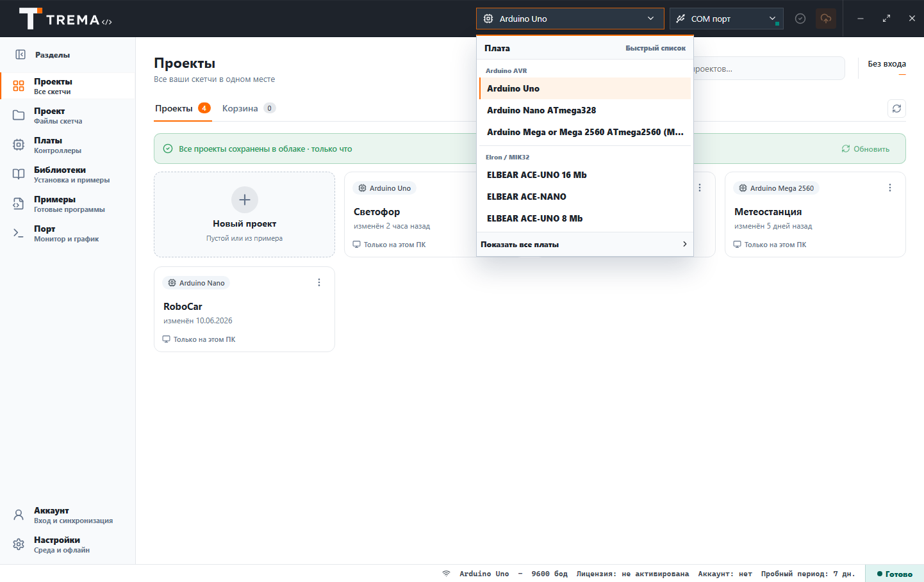Click the upload to board icon
This screenshot has height=582, width=924.
[826, 19]
